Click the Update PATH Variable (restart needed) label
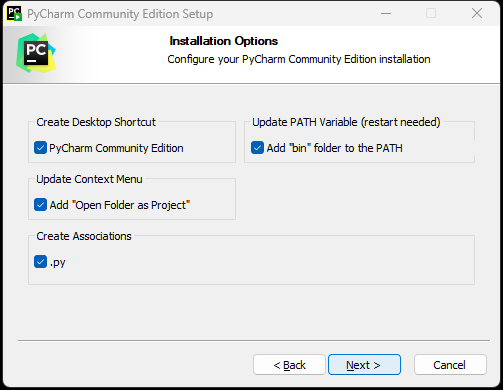This screenshot has width=503, height=390. click(x=346, y=122)
